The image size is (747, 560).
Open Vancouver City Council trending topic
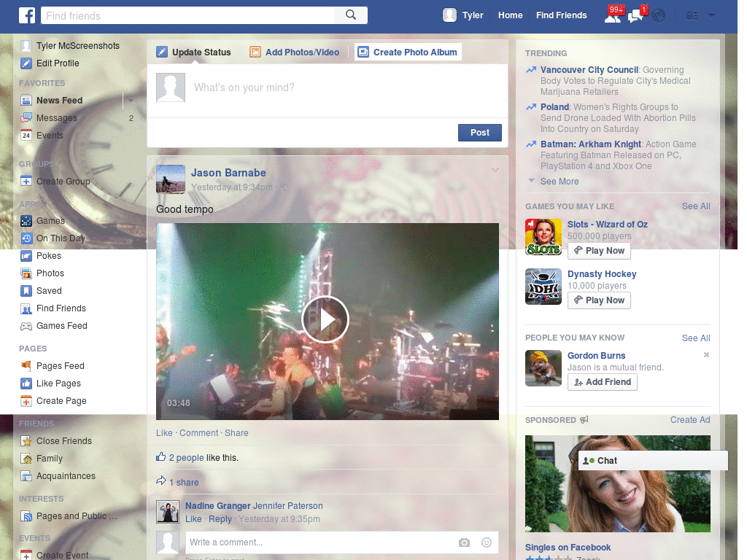589,70
